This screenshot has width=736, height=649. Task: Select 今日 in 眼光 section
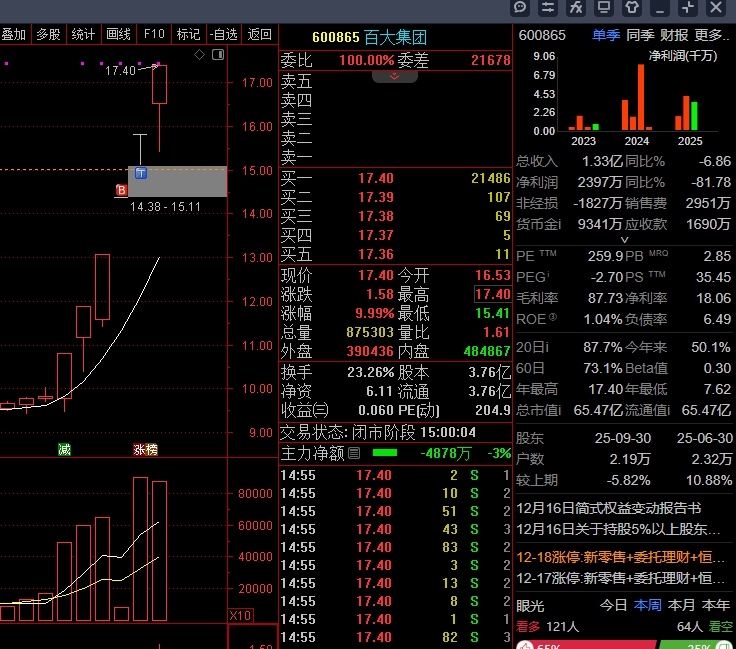(x=613, y=605)
